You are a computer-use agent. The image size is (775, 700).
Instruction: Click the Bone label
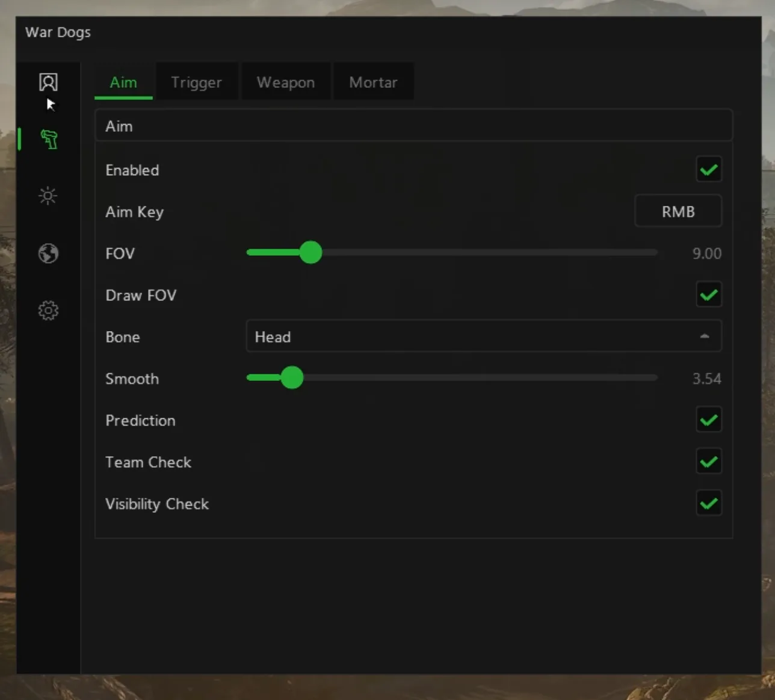(x=122, y=337)
